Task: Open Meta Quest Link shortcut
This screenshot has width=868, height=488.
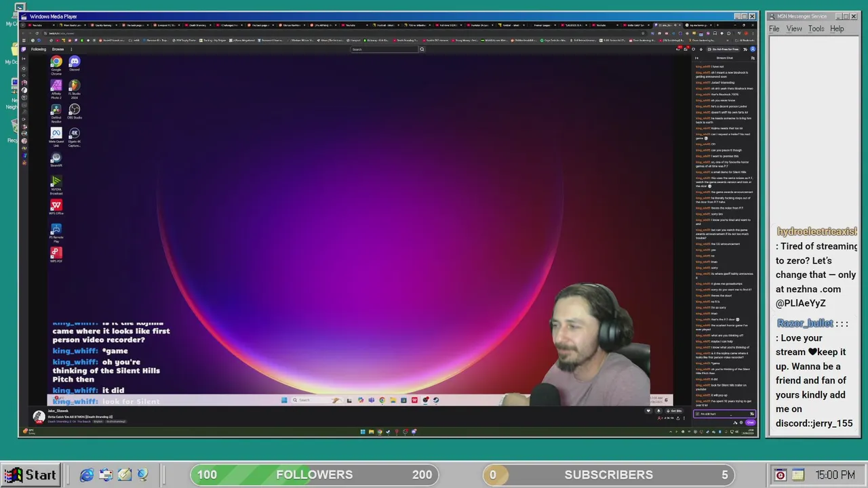Action: (x=56, y=137)
